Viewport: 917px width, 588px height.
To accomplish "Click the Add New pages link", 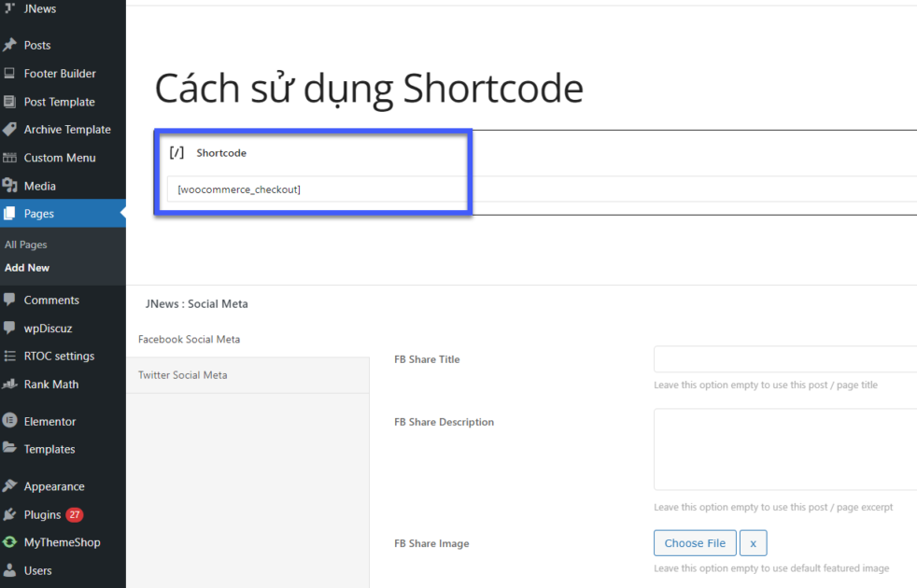I will point(26,267).
